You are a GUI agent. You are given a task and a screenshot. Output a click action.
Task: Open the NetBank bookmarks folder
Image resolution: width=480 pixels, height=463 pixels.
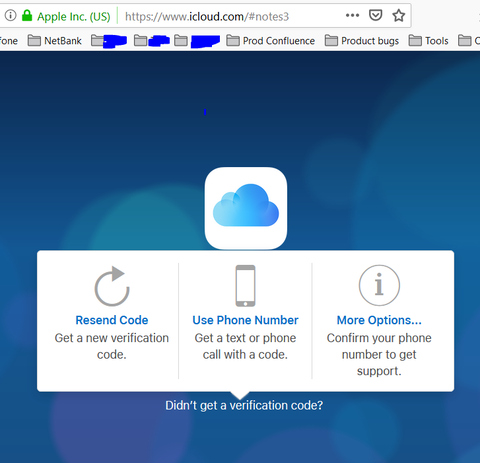(x=55, y=41)
